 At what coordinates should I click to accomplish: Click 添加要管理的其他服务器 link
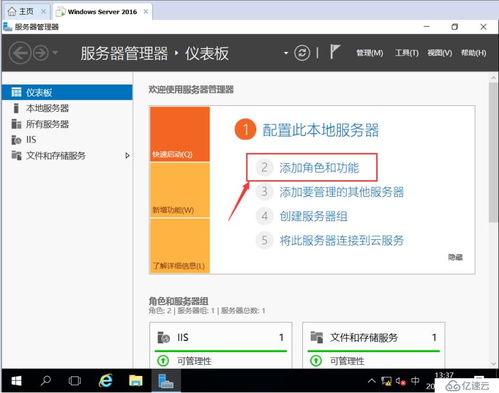[x=341, y=192]
